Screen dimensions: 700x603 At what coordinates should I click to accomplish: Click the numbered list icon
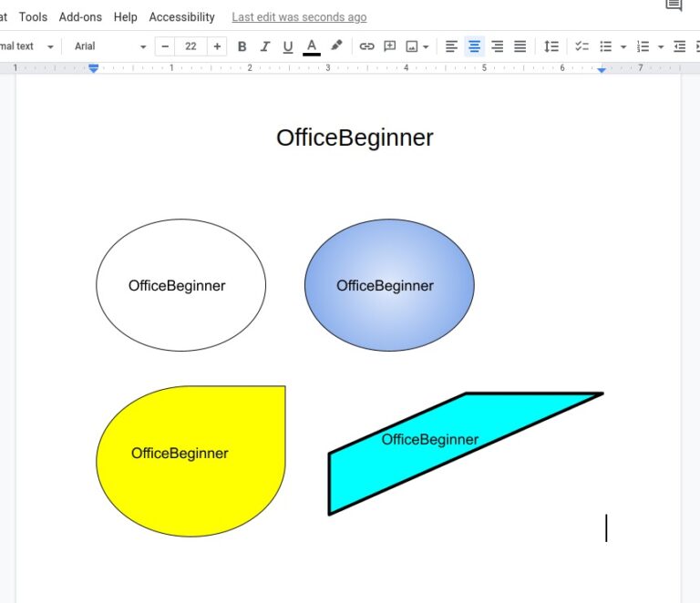click(x=643, y=46)
